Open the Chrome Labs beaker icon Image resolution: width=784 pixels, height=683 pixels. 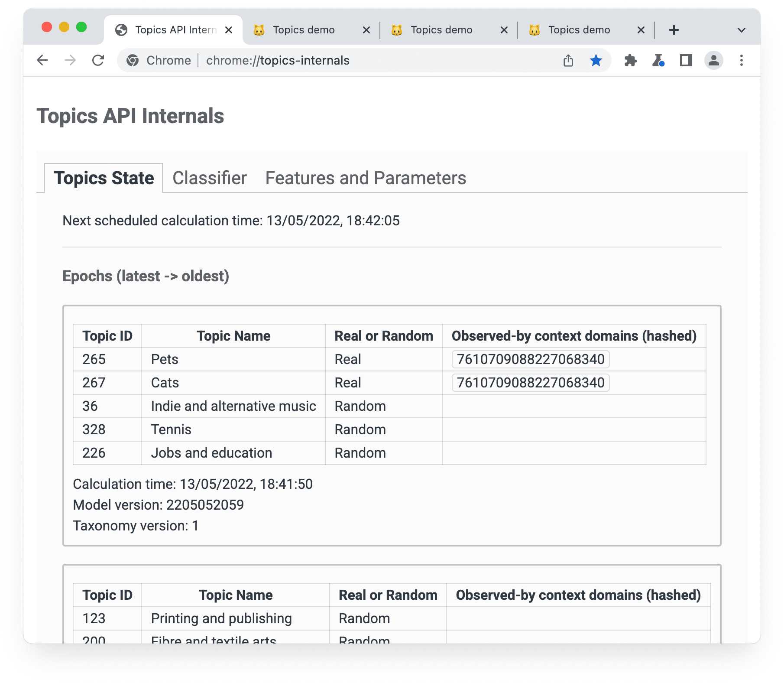[659, 60]
